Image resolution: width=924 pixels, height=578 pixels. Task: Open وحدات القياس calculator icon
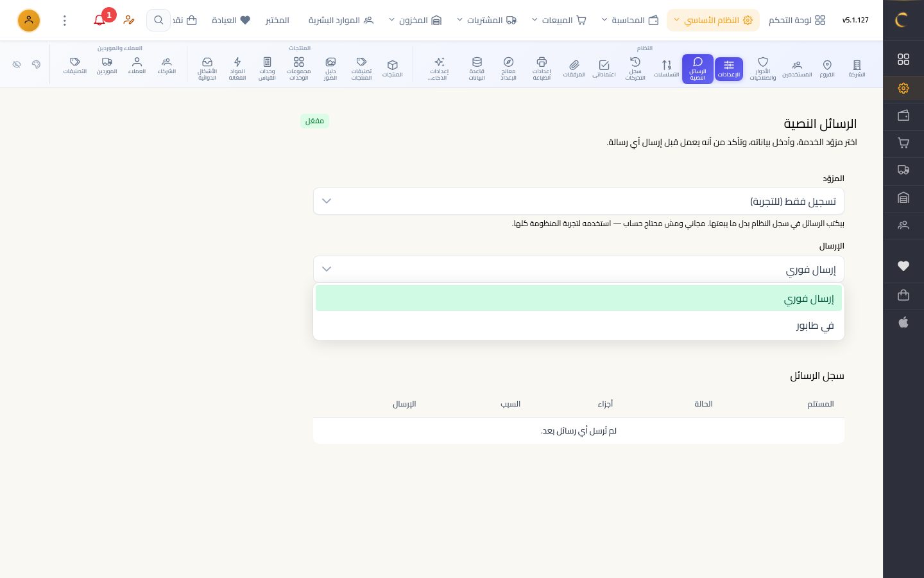click(x=267, y=69)
